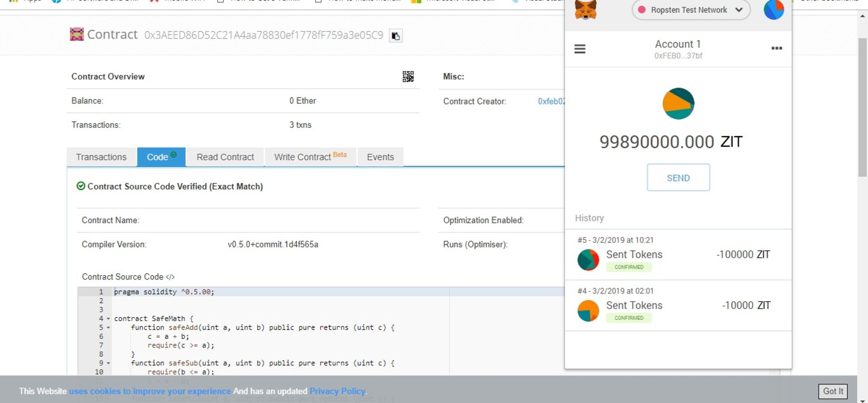
Task: Open the Ropsten Test Network dropdown
Action: 690,10
